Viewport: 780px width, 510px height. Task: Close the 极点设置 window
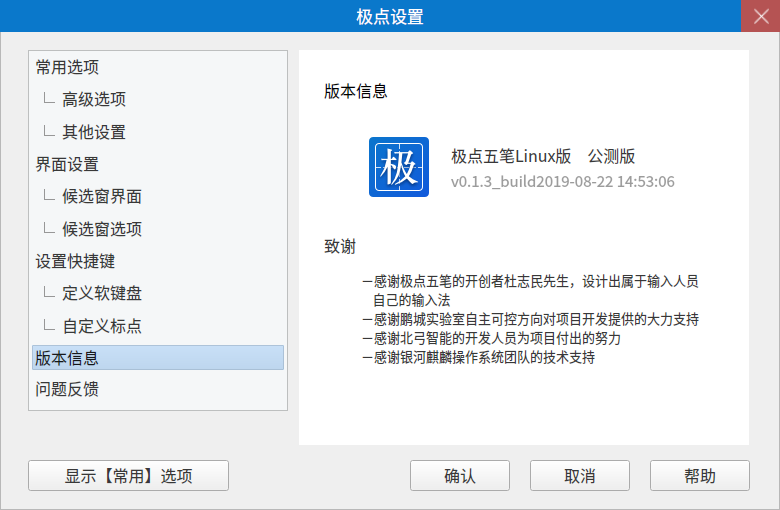click(760, 16)
